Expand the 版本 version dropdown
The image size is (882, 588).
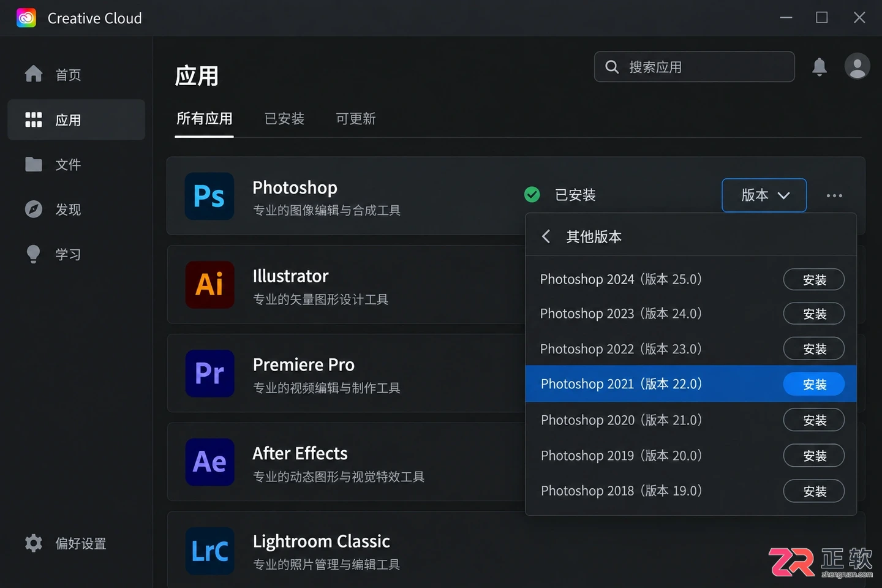click(x=764, y=195)
